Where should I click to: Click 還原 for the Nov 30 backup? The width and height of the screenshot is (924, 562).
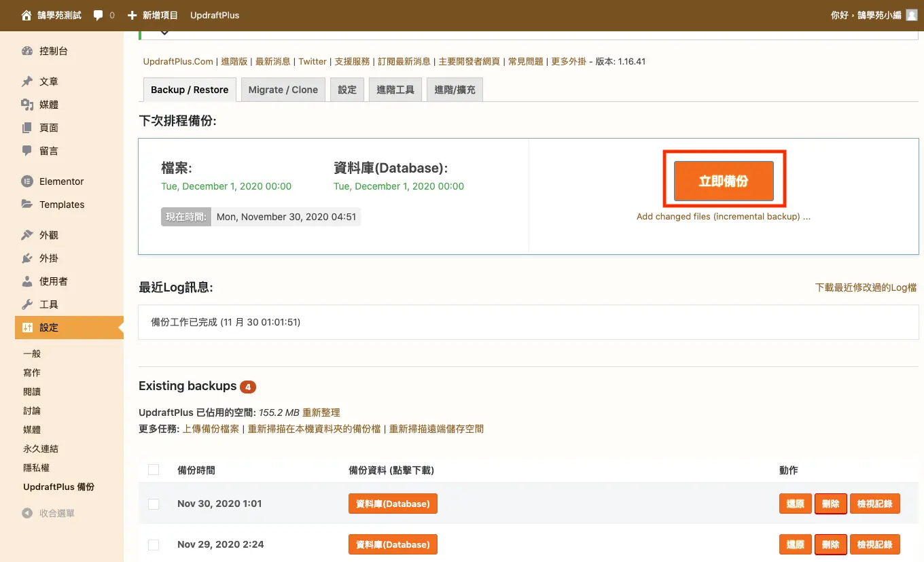click(x=796, y=504)
